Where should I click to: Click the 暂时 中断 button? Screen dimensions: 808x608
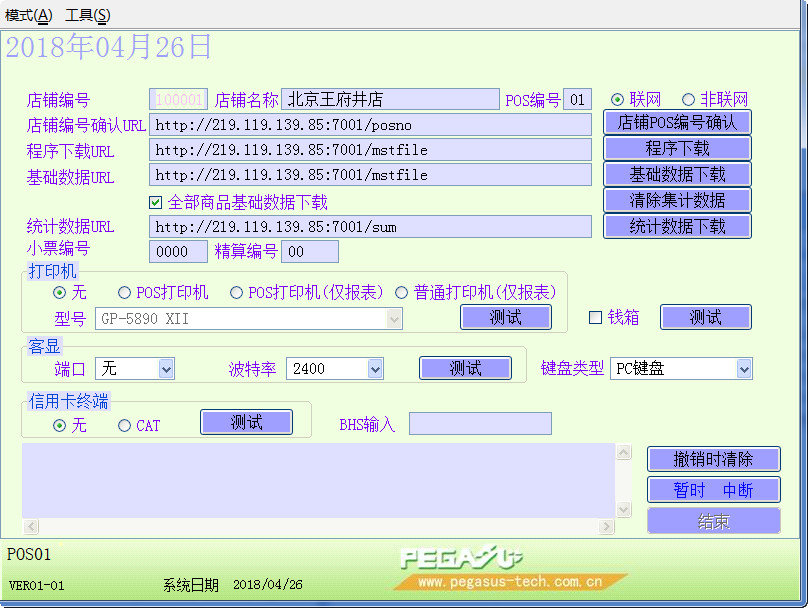coord(714,489)
